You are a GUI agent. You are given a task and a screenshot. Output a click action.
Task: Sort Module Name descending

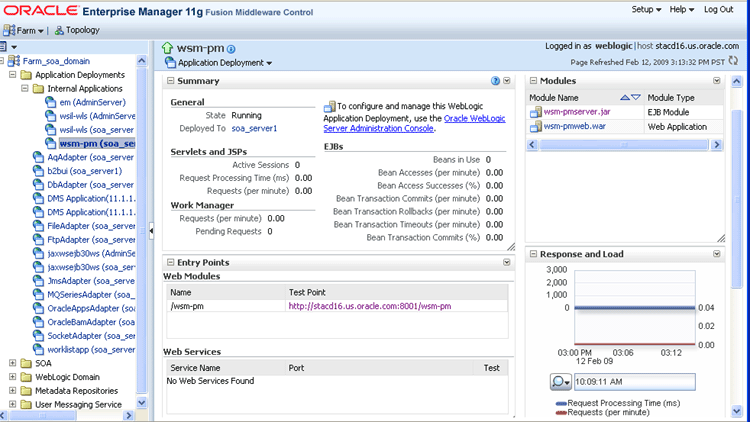636,98
